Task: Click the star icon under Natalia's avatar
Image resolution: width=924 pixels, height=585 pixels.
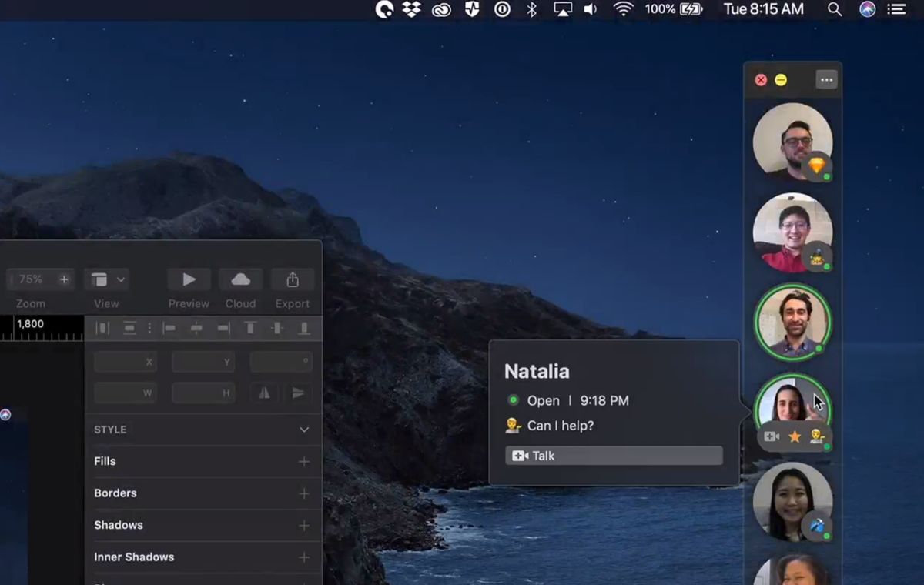Action: pos(795,436)
